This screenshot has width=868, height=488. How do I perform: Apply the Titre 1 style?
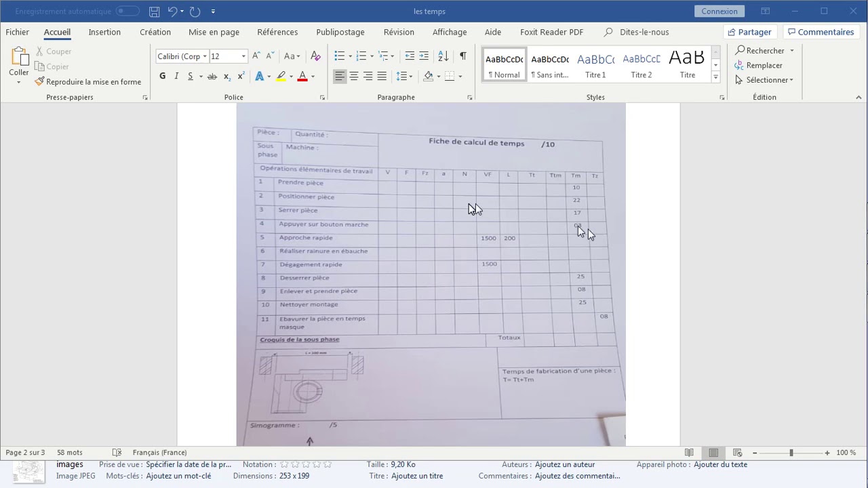595,65
